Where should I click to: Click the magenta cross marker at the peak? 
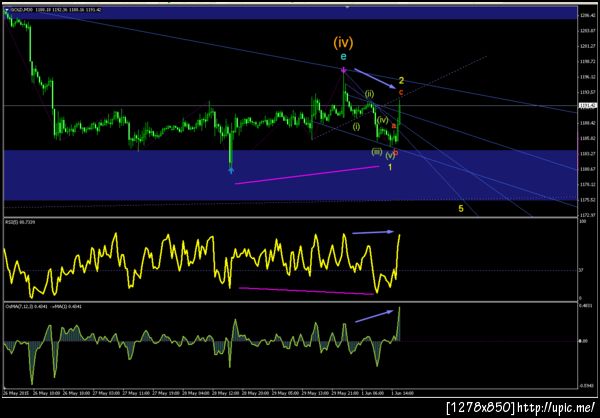click(x=344, y=70)
